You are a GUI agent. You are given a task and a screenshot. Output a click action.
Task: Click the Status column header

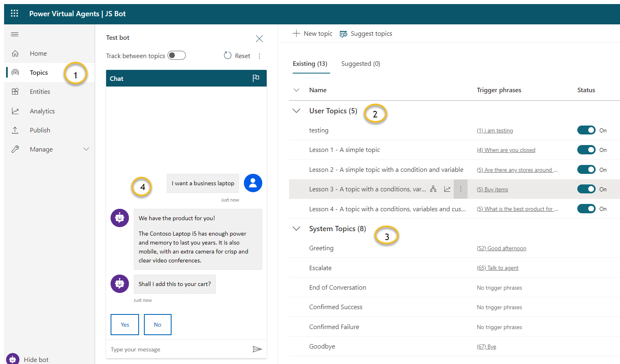(586, 90)
